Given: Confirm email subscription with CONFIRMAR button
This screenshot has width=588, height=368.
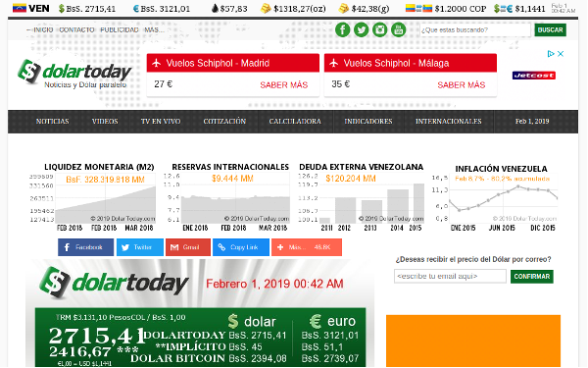Looking at the screenshot, I should pos(532,277).
